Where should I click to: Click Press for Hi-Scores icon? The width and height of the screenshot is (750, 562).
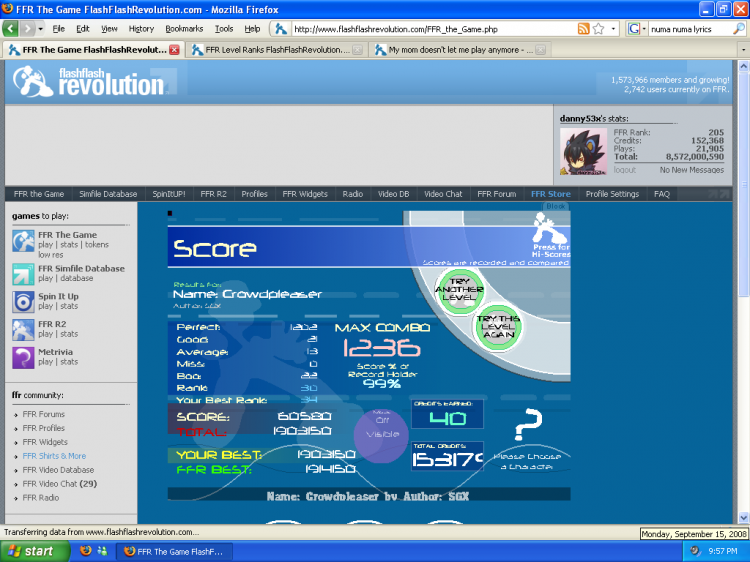click(551, 236)
